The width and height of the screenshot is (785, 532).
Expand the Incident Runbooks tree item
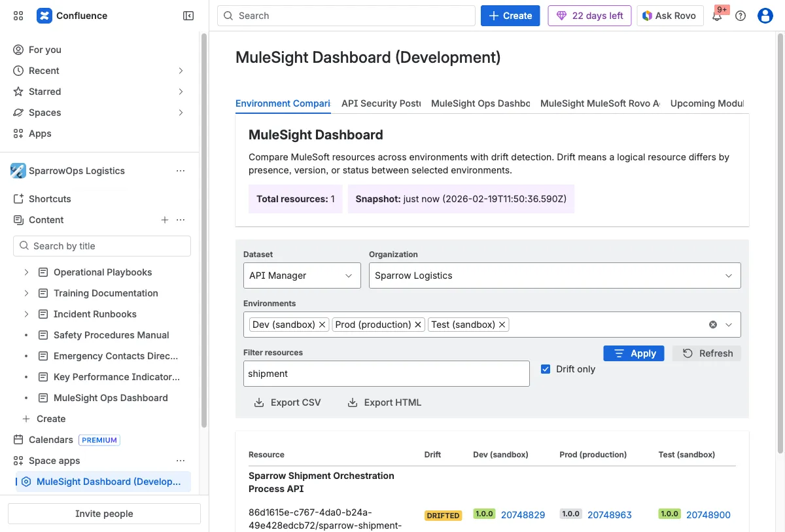coord(26,314)
